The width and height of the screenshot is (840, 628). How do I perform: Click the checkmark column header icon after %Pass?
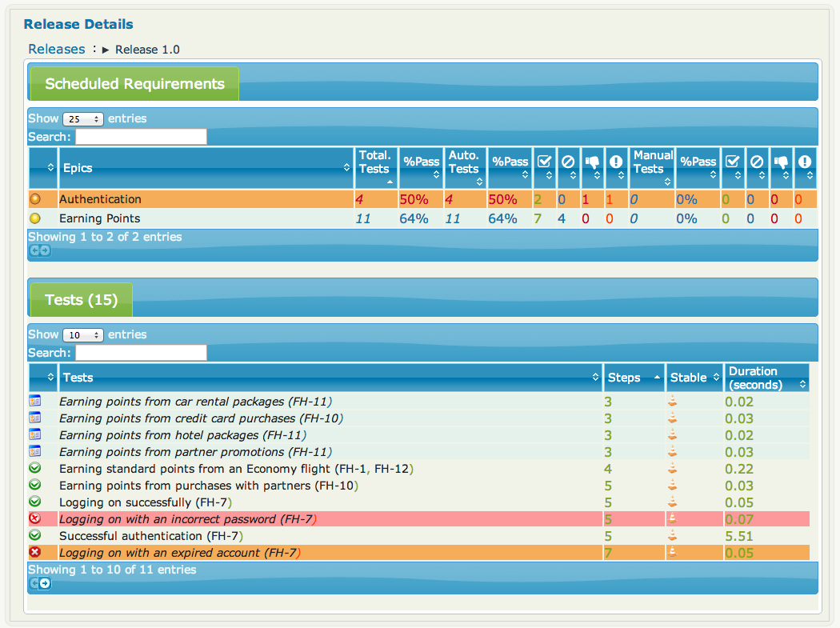pos(546,162)
